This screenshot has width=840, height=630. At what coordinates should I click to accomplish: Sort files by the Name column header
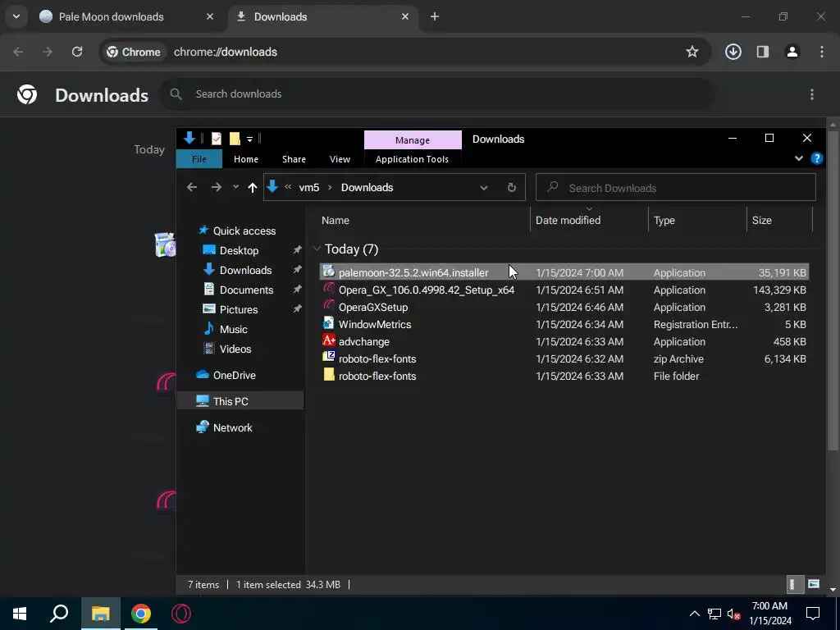(336, 220)
